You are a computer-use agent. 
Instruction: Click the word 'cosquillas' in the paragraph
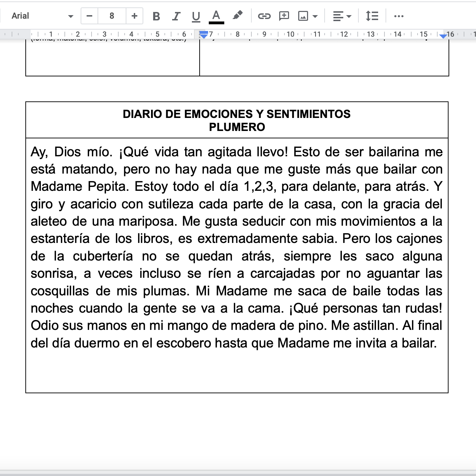click(60, 291)
